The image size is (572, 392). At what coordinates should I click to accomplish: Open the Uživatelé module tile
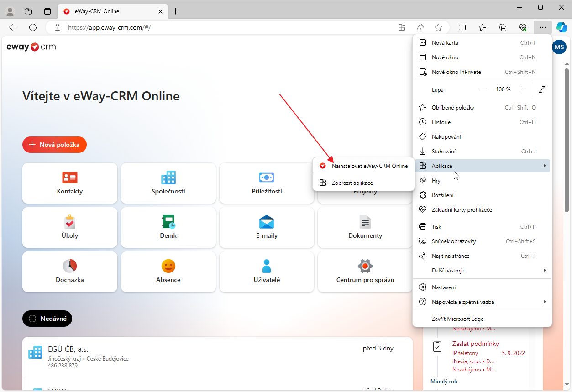(267, 272)
